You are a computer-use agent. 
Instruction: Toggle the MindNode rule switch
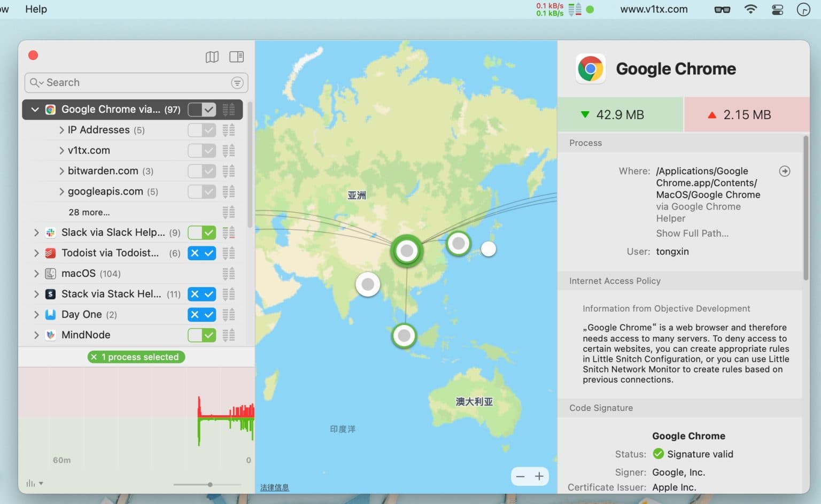click(x=202, y=335)
